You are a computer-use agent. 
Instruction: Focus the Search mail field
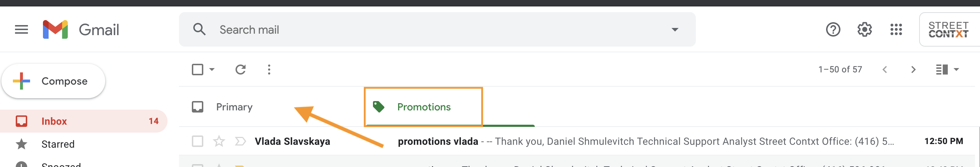pos(437,29)
